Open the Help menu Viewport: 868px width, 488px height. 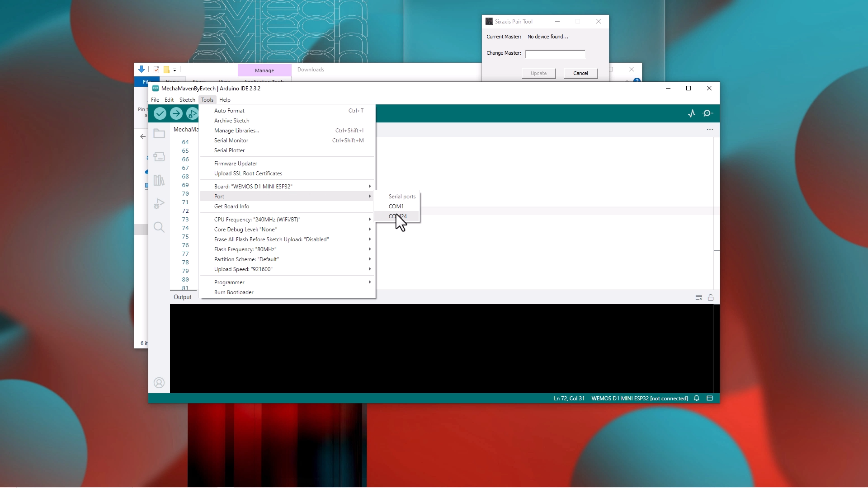click(x=225, y=100)
